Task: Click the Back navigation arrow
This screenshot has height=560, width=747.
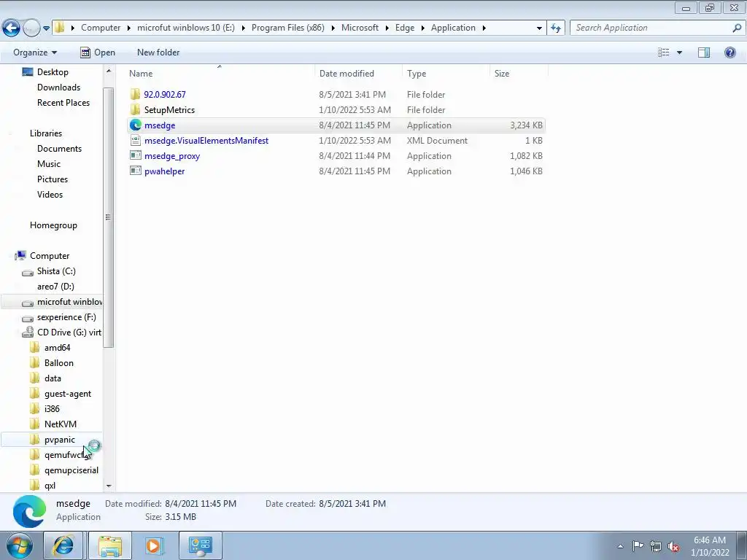Action: pos(12,28)
